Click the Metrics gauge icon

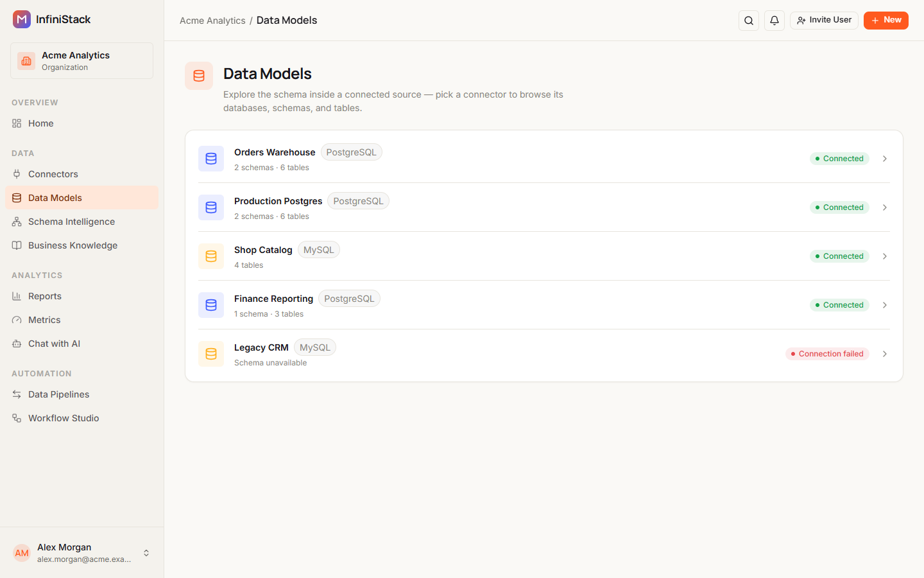17,320
